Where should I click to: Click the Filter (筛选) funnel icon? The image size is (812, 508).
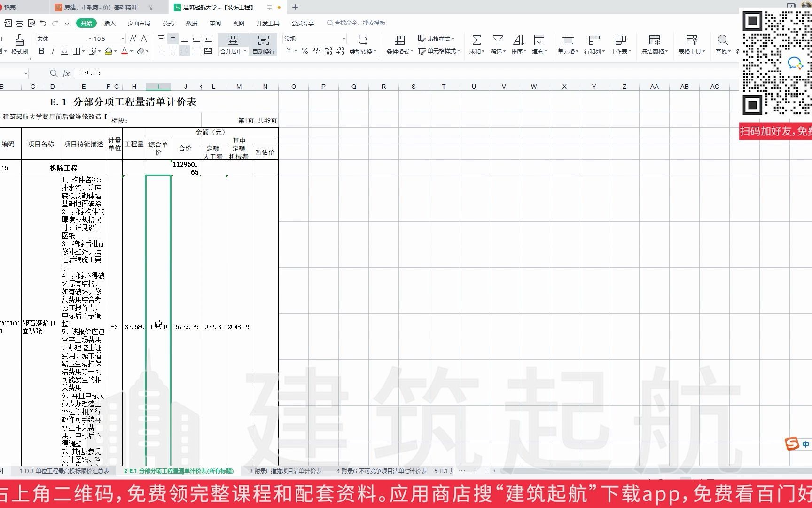[498, 40]
